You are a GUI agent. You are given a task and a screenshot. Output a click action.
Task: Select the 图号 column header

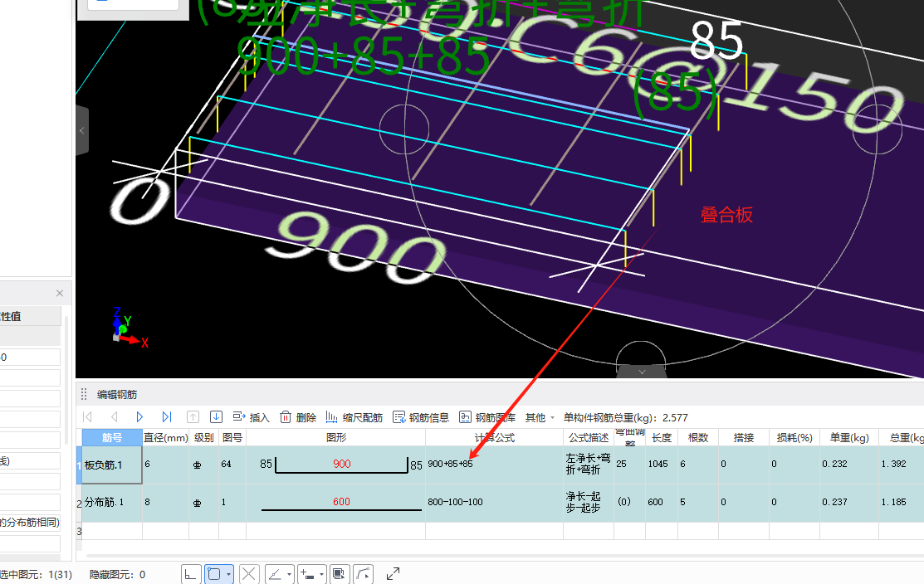[x=232, y=437]
